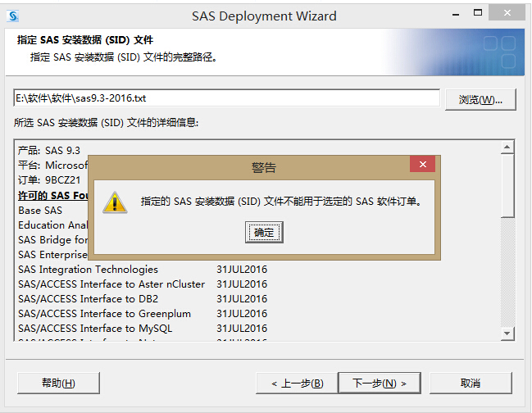Screen dimensions: 532x413
Task: Click the '许可的 SAS Fou' heading
Action: coord(53,195)
